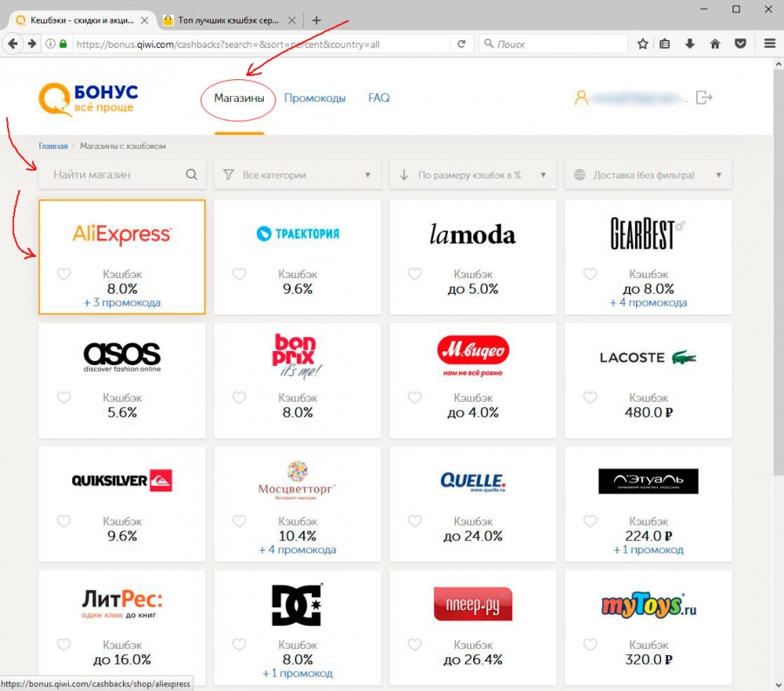Open the myToys.ru store logo
Viewport: 784px width, 691px height.
[648, 605]
